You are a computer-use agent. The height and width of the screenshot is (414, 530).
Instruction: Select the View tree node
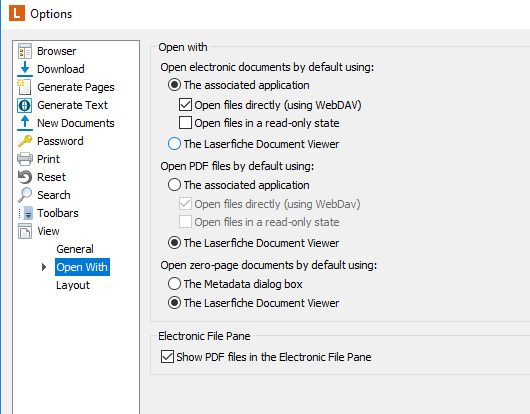pos(48,231)
